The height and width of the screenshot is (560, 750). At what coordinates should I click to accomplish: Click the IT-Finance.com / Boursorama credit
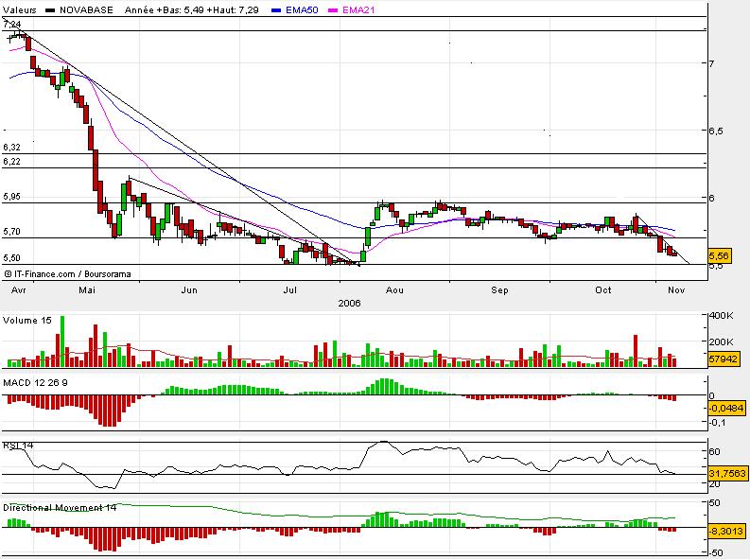67,274
